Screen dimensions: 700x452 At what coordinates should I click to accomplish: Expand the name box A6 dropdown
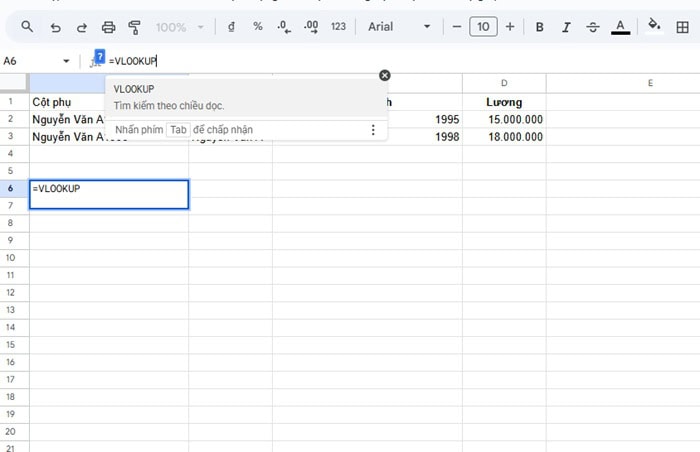click(67, 61)
